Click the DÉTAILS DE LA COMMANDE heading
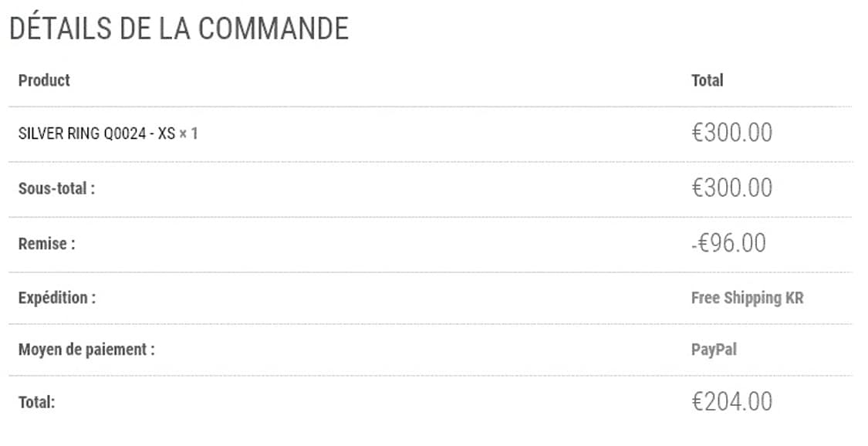 179,29
